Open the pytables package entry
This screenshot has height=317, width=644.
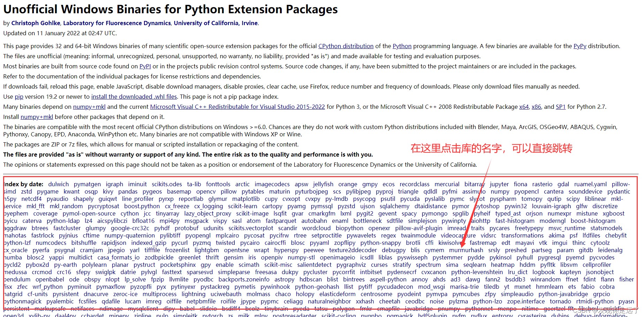(x=253, y=191)
